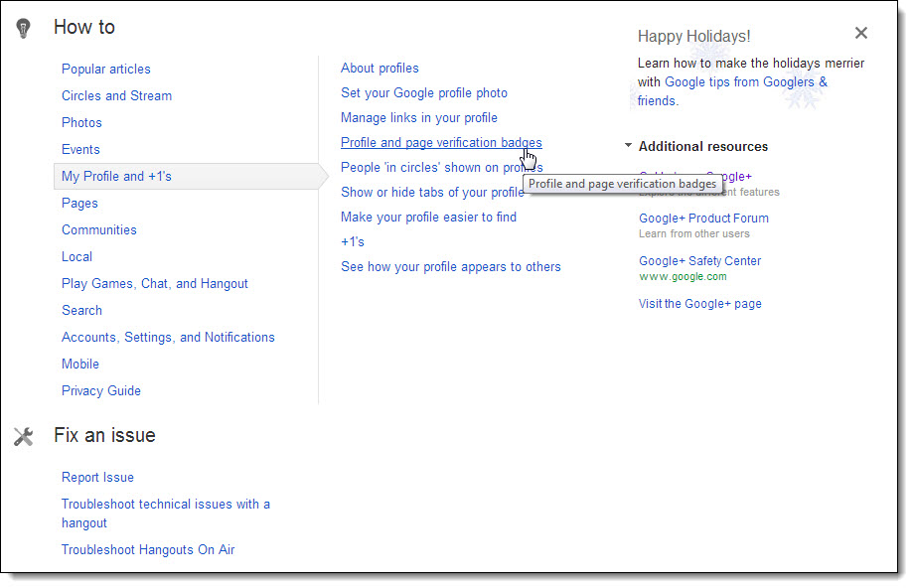The image size is (913, 588).
Task: Select Circles and Stream category
Action: tap(116, 95)
